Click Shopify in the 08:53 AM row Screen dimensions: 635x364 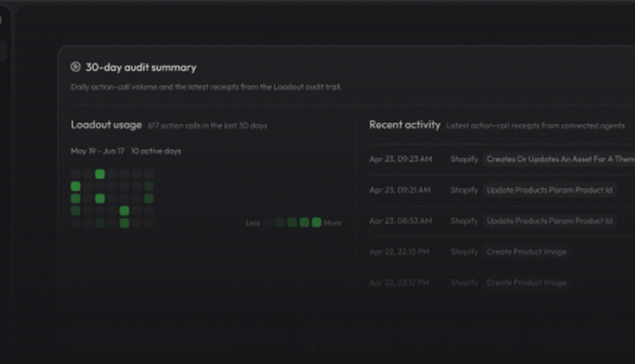click(464, 221)
